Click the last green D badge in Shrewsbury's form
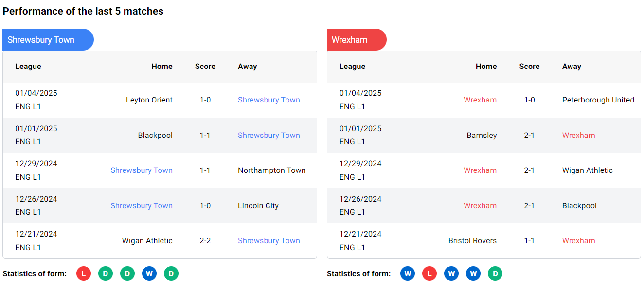Screen dimensions: 644x289 (x=171, y=273)
